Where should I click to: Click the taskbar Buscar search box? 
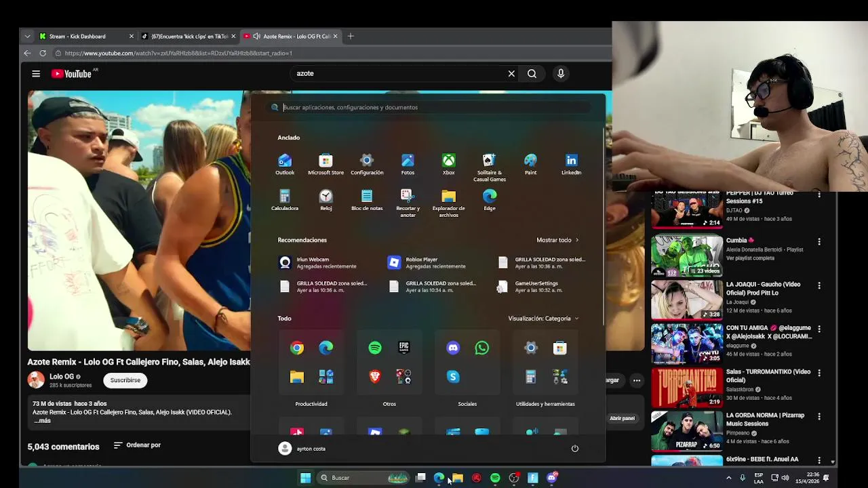point(363,478)
